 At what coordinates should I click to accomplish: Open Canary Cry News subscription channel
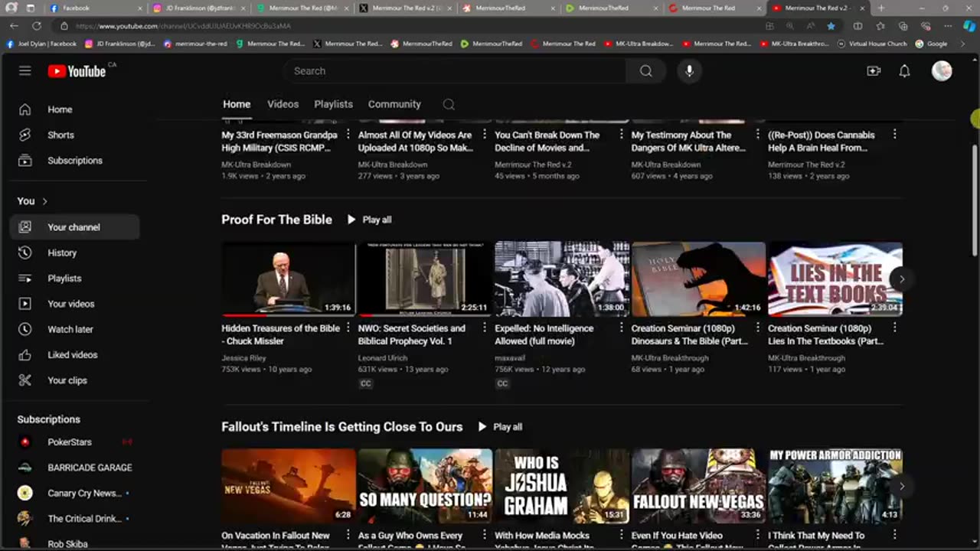tap(74, 494)
